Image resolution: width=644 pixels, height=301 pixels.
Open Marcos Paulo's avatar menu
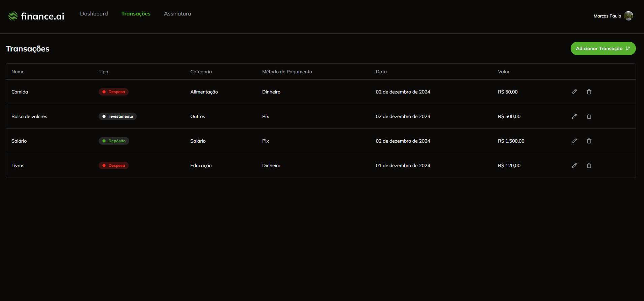629,16
